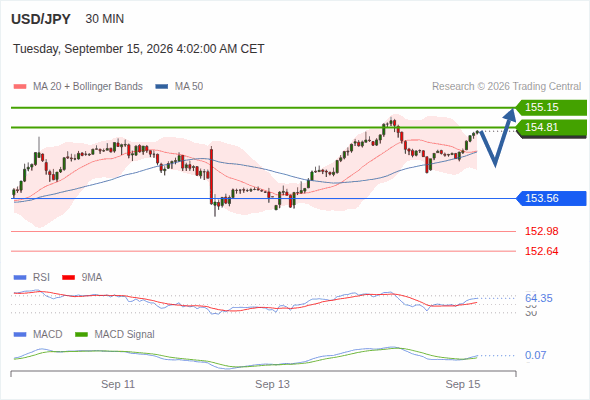Screen dimensions: 590x400
Task: Click the RSI legend blue swatch
Action: tap(20, 278)
